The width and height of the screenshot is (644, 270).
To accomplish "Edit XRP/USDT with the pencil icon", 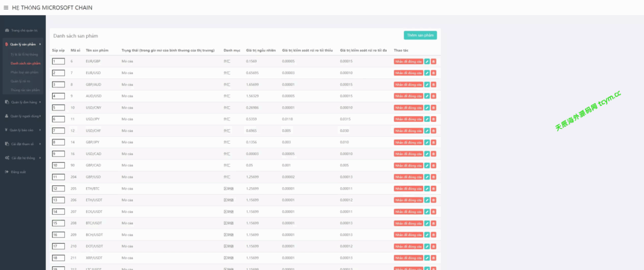I will 427,258.
